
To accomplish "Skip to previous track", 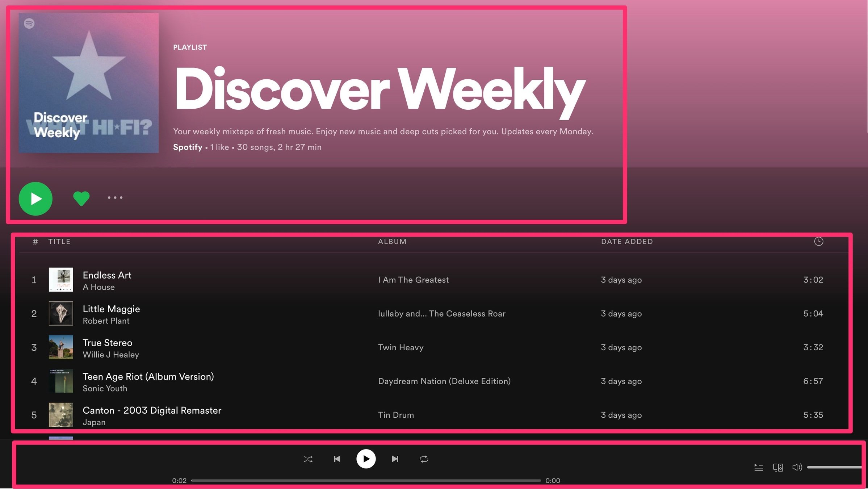I will 337,459.
